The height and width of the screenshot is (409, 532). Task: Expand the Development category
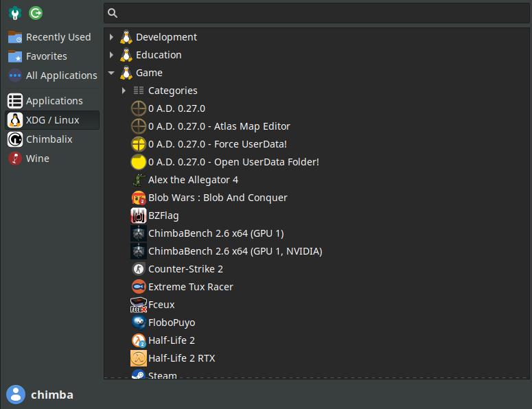point(112,37)
